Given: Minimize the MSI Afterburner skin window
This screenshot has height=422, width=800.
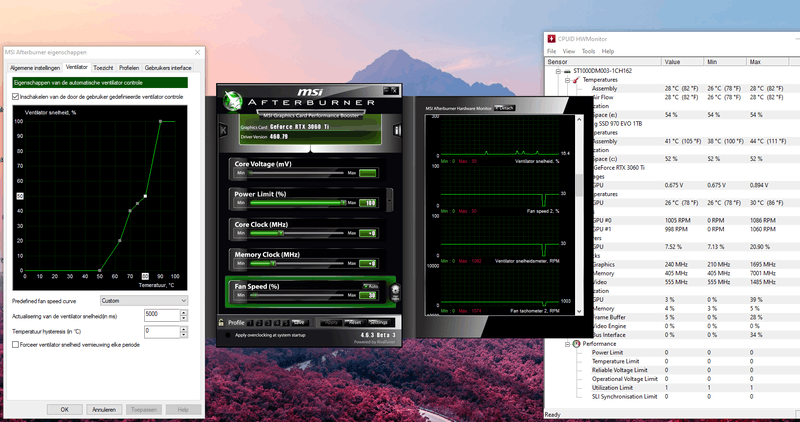Looking at the screenshot, I should click(386, 90).
